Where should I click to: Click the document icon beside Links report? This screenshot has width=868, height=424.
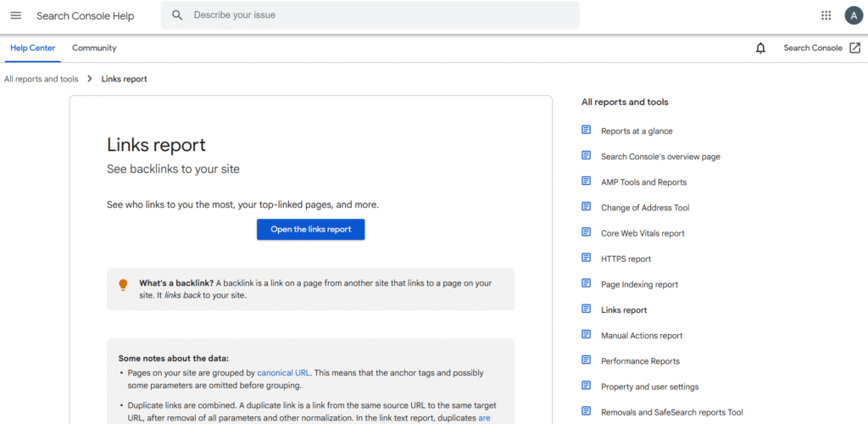click(587, 309)
